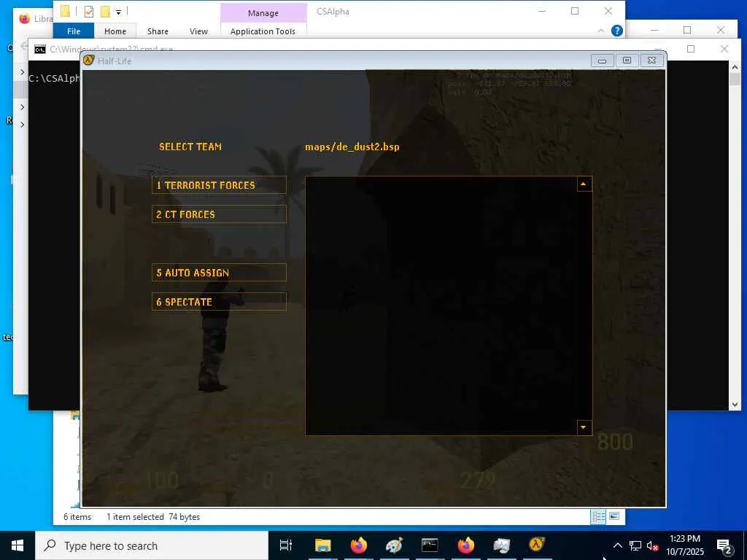
Task: Open the View ribbon tab
Action: point(198,31)
